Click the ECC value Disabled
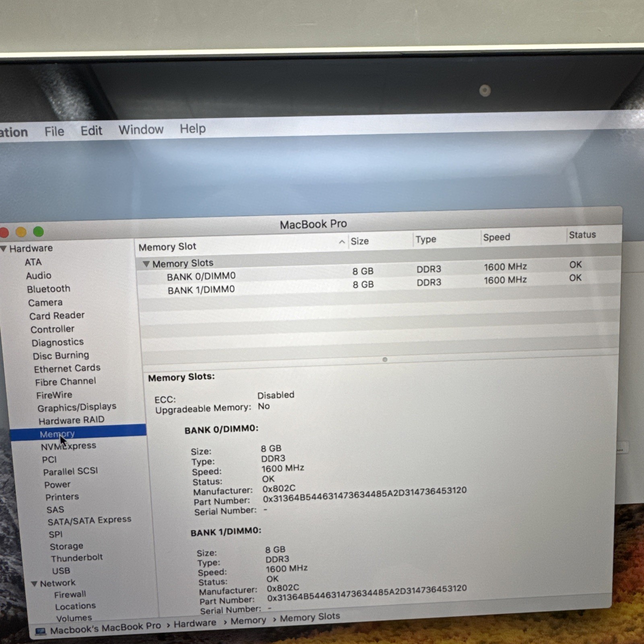 pyautogui.click(x=276, y=395)
